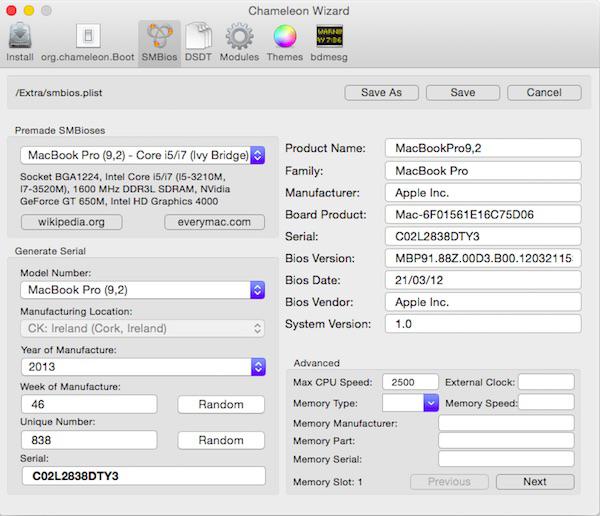Cancel the smbios.plist editing
The height and width of the screenshot is (516, 600).
point(544,93)
